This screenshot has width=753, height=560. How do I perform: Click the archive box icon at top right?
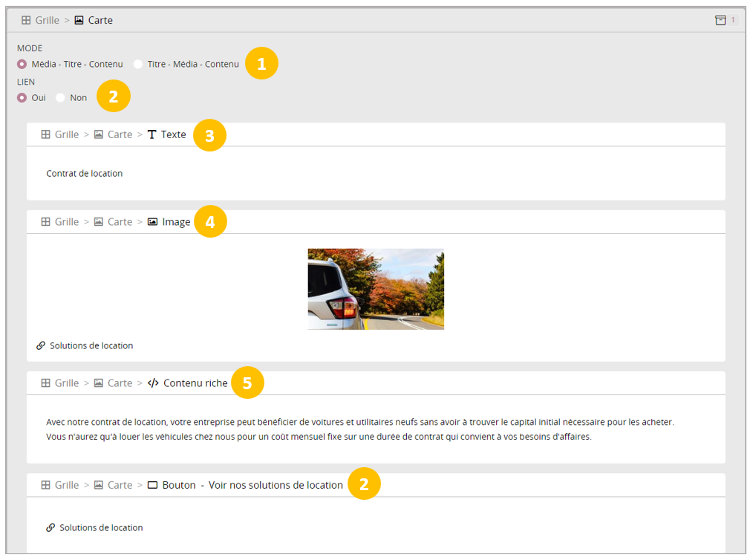[x=720, y=20]
